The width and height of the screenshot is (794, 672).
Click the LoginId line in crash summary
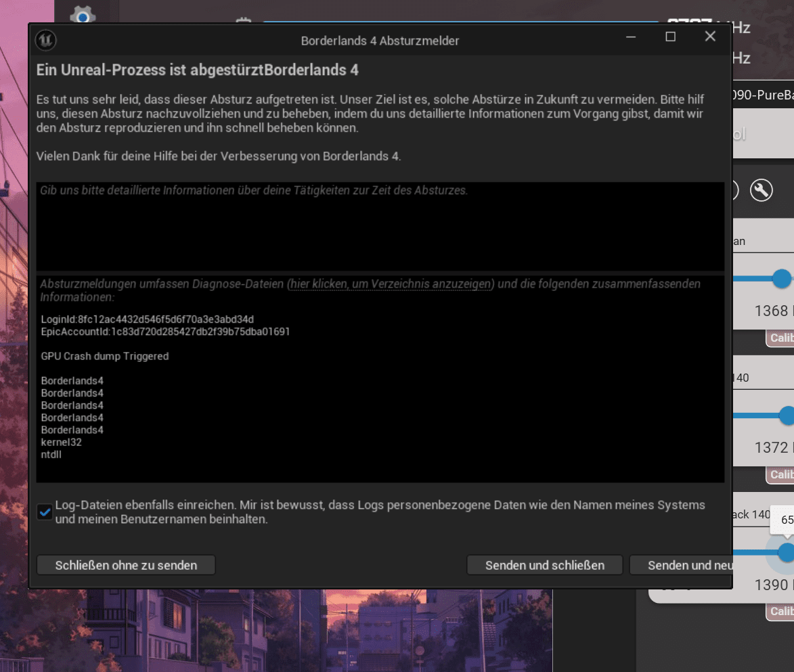click(148, 319)
